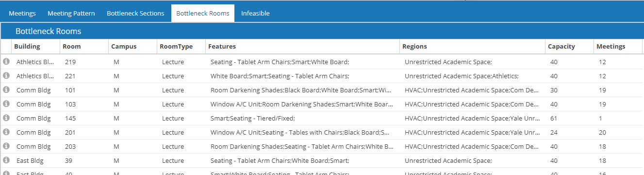
Task: Show info for Comm Bldg room 145
Action: coord(6,118)
